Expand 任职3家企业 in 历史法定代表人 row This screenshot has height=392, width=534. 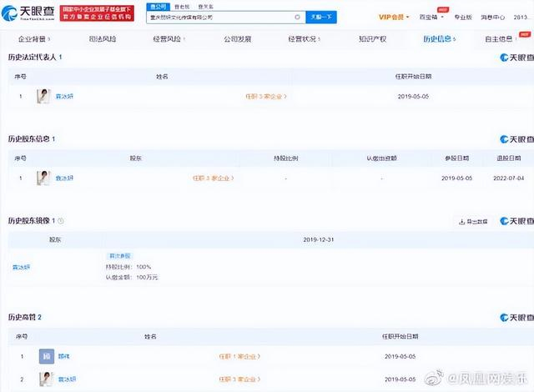tap(266, 97)
